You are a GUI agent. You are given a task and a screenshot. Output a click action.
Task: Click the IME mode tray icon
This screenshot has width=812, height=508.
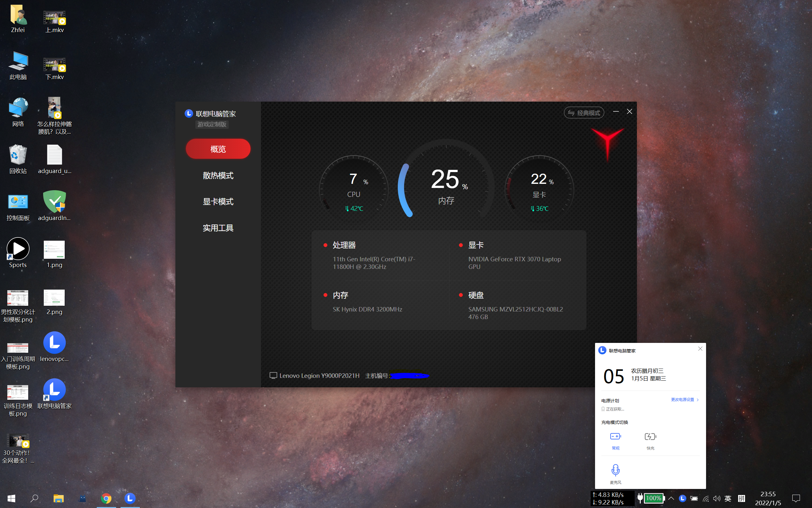point(742,498)
